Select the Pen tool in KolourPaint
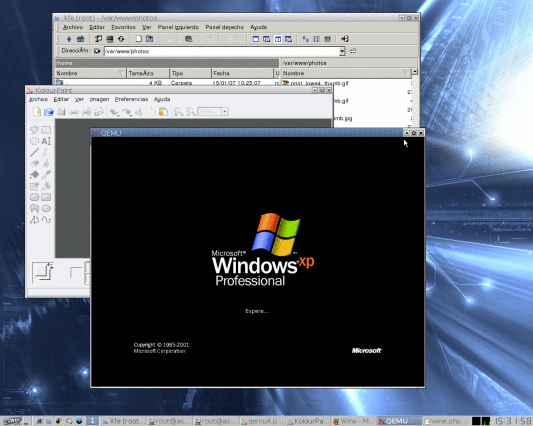The width and height of the screenshot is (533, 426). tap(46, 152)
